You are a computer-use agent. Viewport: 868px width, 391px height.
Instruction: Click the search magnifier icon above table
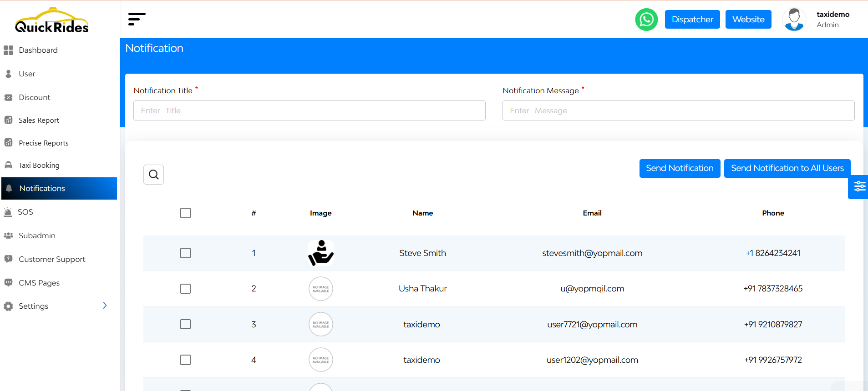pos(154,175)
